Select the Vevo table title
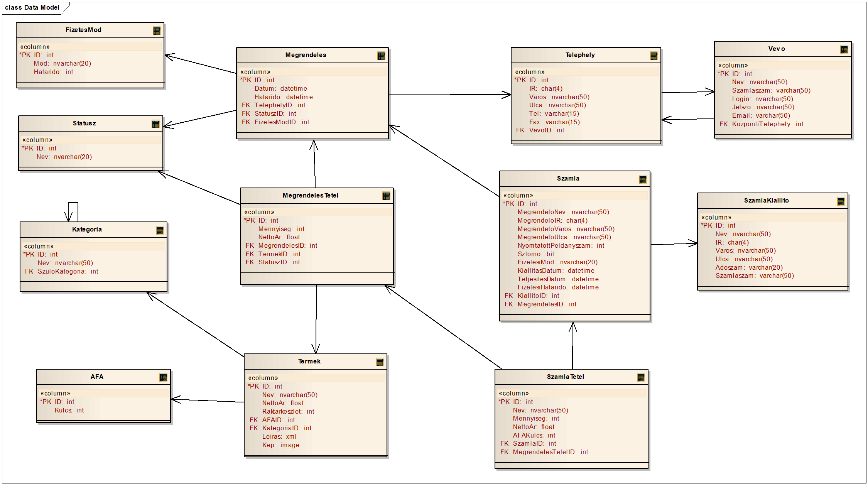 777,49
